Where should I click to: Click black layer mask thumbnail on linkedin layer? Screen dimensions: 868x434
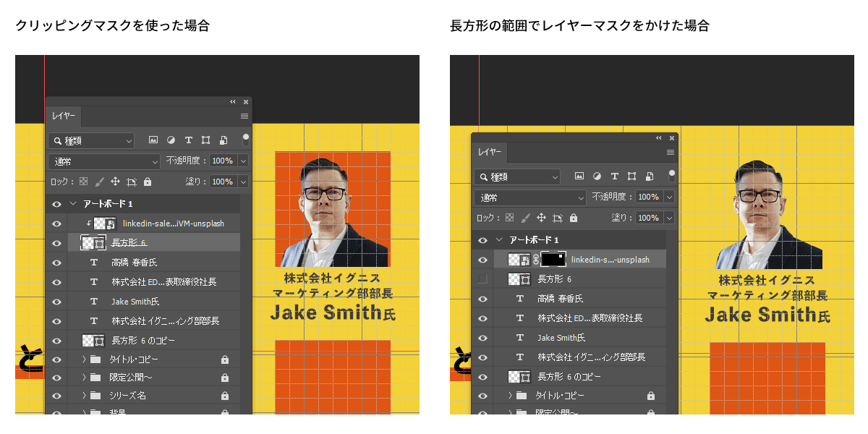553,259
